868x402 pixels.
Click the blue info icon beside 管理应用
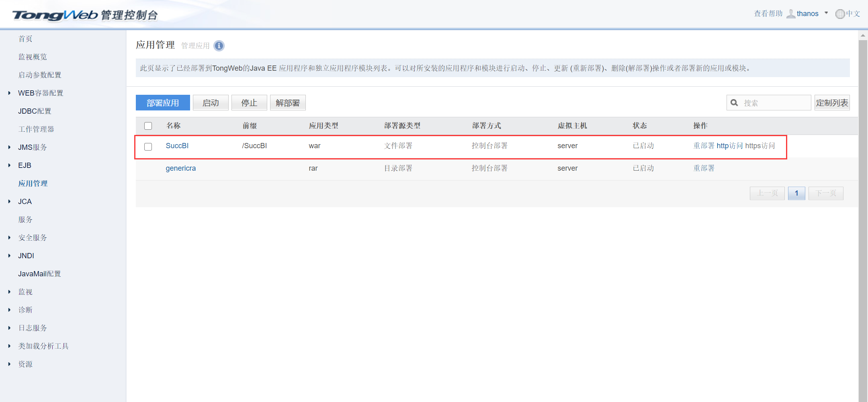[219, 46]
